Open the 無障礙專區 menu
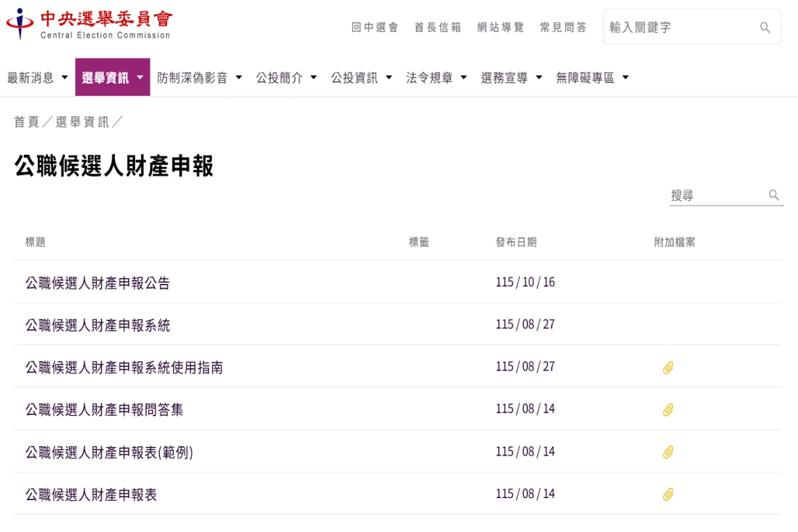Image resolution: width=798 pixels, height=532 pixels. coord(593,78)
